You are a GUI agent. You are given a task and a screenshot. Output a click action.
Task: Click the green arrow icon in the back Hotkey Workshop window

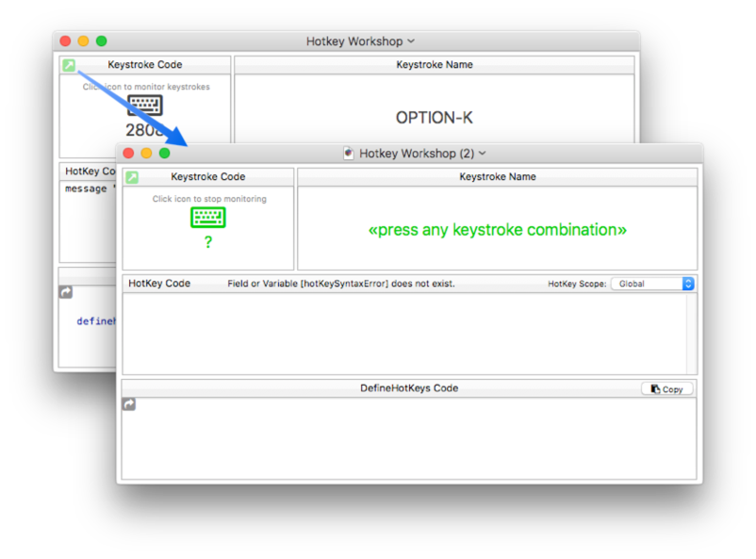[69, 65]
